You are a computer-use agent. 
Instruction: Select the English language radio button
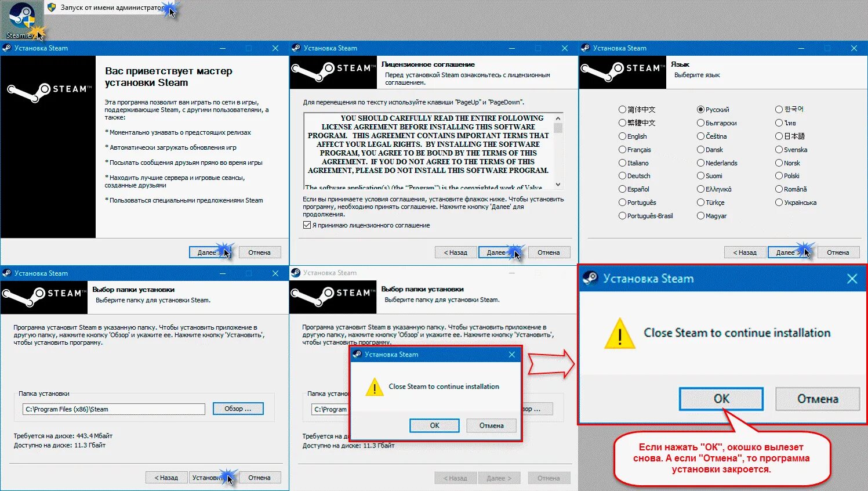(x=622, y=136)
